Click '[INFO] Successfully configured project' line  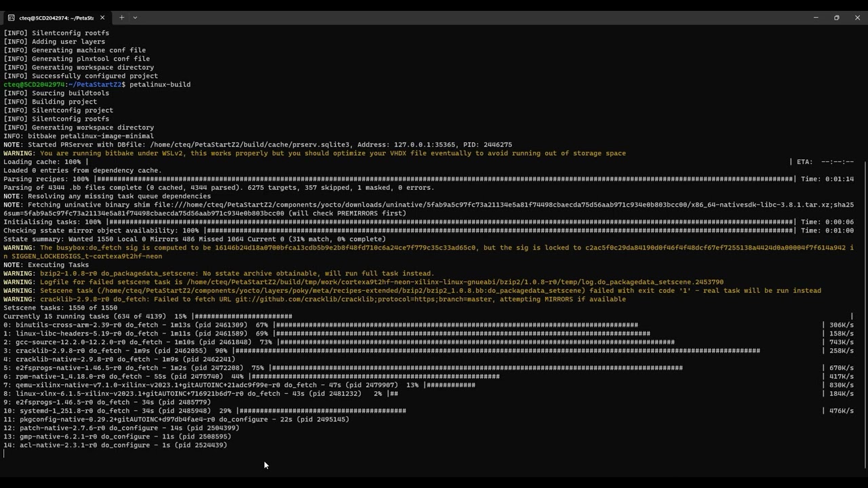tap(81, 76)
